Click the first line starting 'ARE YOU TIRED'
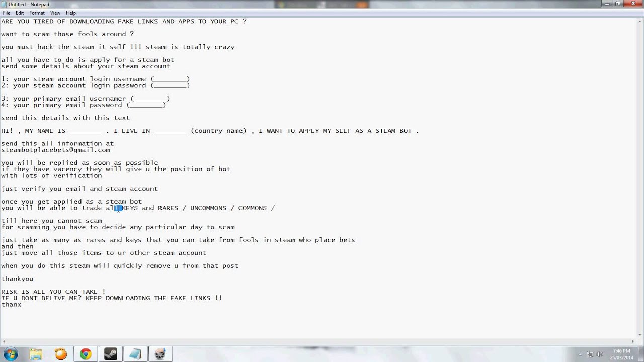Screen dimensions: 644x362 click(x=124, y=21)
